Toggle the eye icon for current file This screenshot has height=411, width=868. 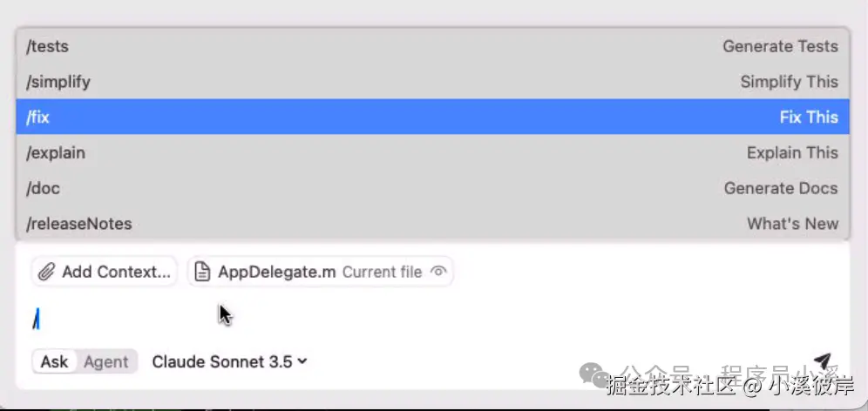click(438, 272)
